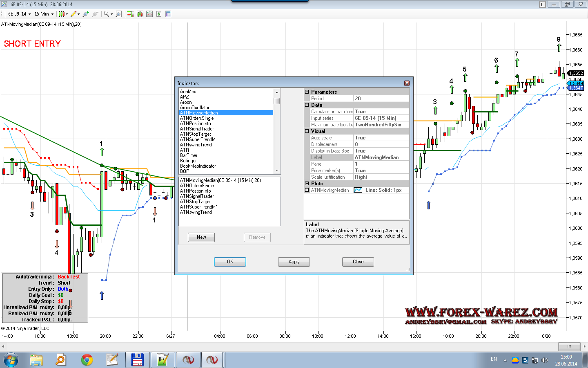Open the chart style candlestick icon
The height and width of the screenshot is (368, 588).
[x=61, y=14]
